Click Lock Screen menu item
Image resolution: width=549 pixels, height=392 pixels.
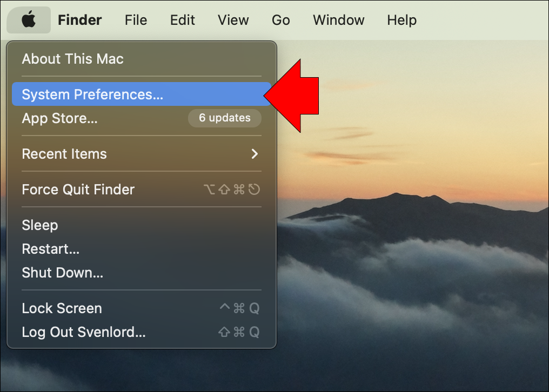(62, 308)
